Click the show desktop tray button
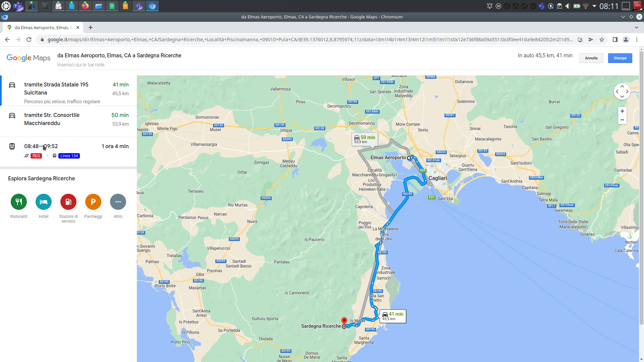The image size is (644, 362). pos(626,6)
